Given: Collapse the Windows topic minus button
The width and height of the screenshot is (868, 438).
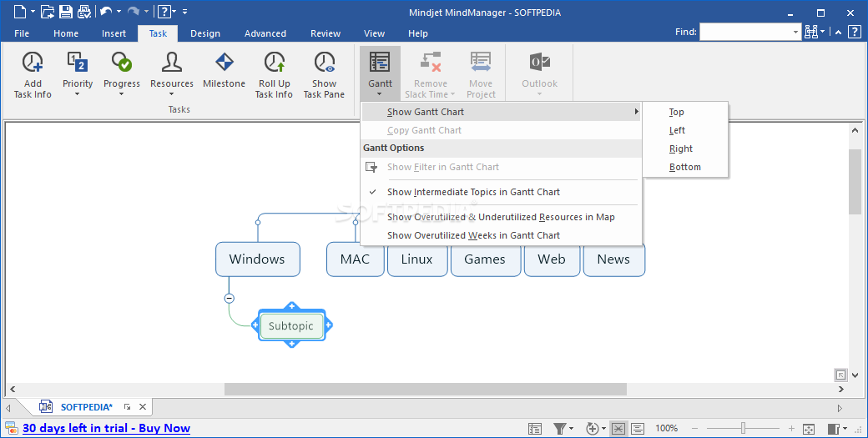Looking at the screenshot, I should 230,298.
